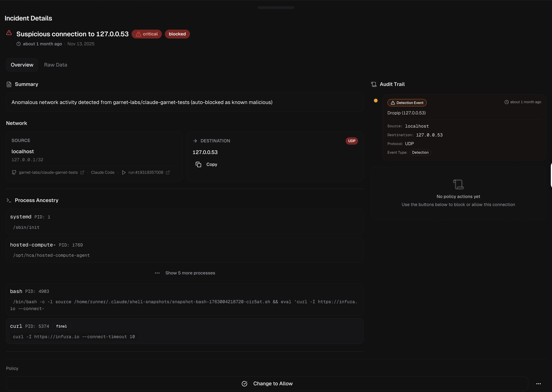Open the three-dot menu beside Change to Allow
Viewport: 552px width, 392px height.
(x=538, y=383)
